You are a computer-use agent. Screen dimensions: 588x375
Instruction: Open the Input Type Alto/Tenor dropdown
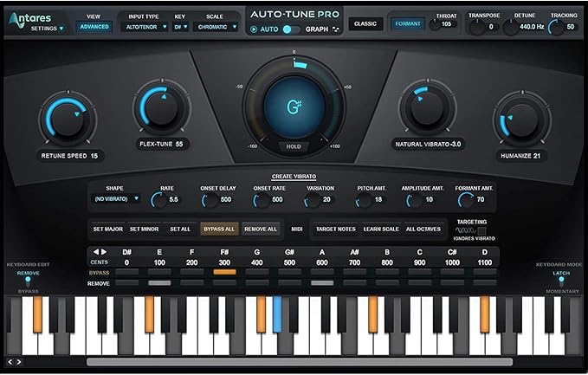(x=145, y=27)
